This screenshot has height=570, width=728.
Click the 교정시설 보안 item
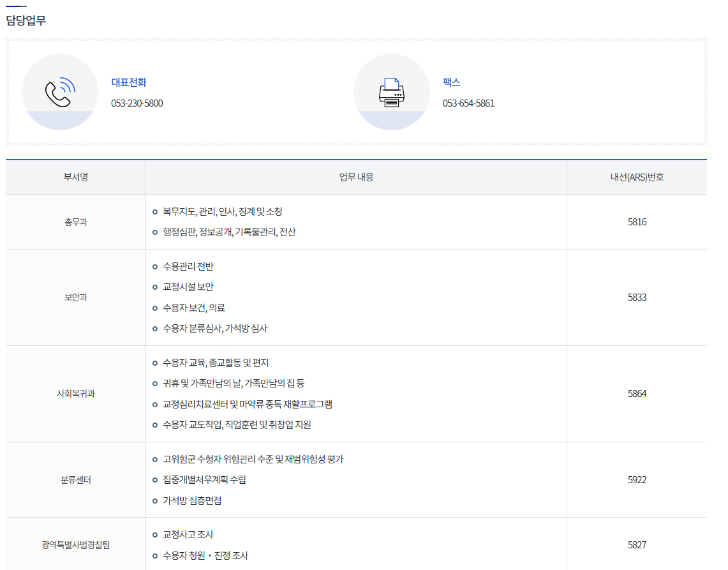[188, 287]
